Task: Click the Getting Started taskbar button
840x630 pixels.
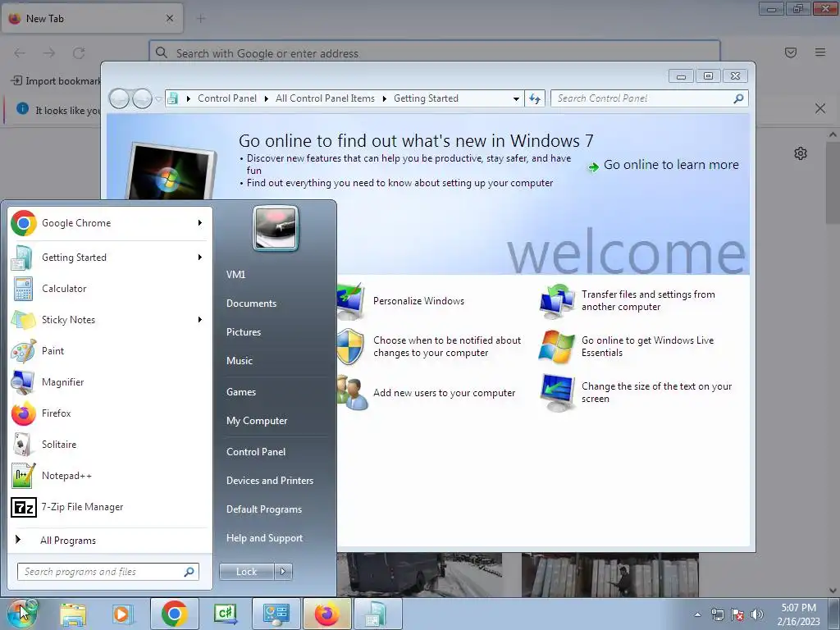Action: (x=377, y=614)
